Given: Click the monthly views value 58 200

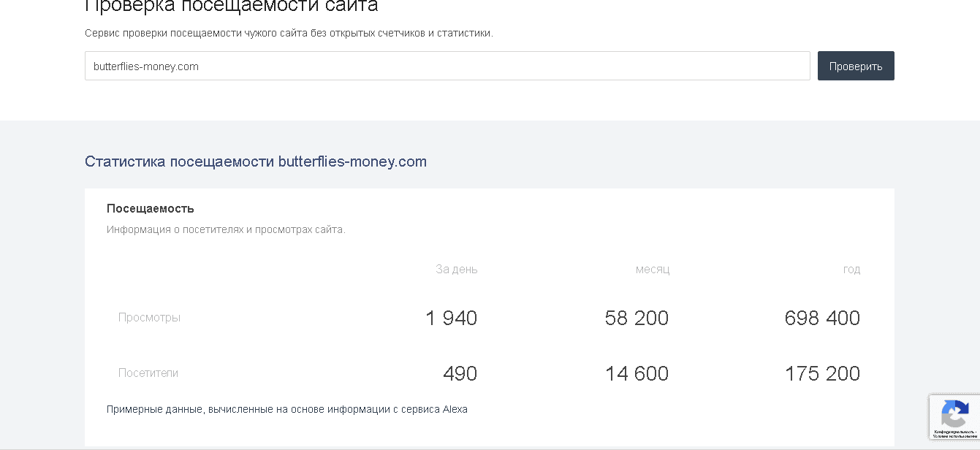Looking at the screenshot, I should click(x=637, y=319).
